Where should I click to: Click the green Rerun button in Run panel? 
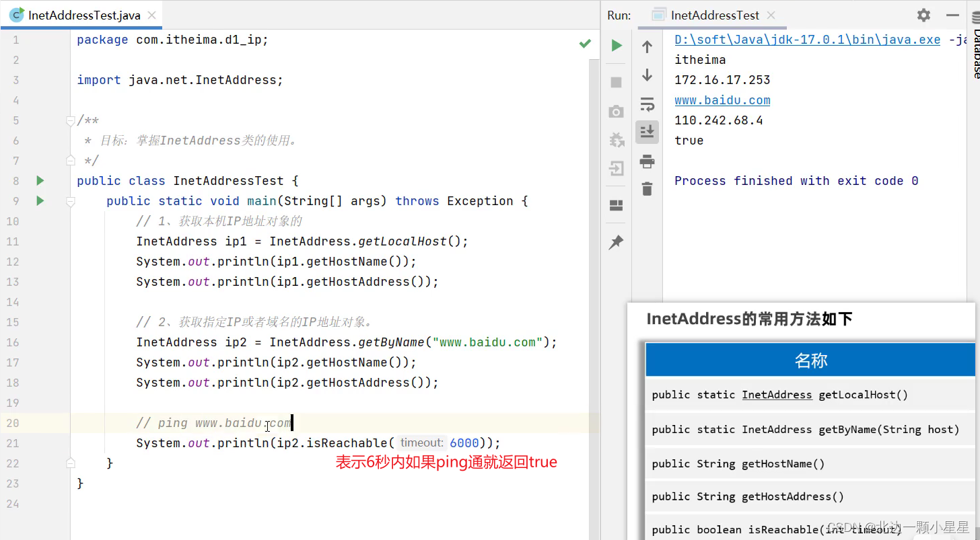click(x=616, y=46)
